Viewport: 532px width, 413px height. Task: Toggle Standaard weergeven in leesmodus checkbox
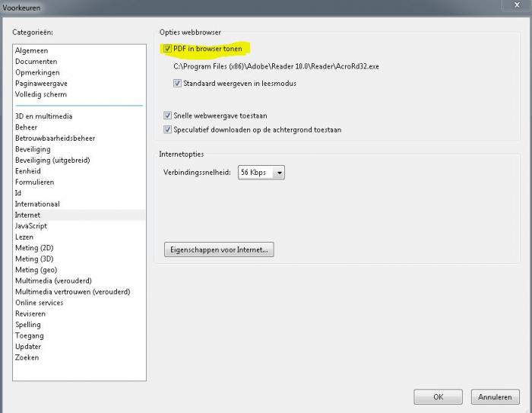pos(177,83)
